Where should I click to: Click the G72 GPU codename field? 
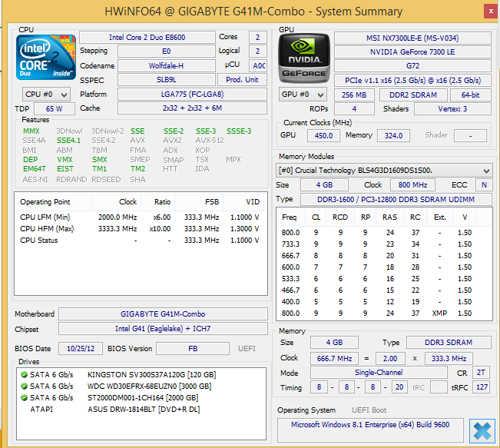pyautogui.click(x=412, y=66)
